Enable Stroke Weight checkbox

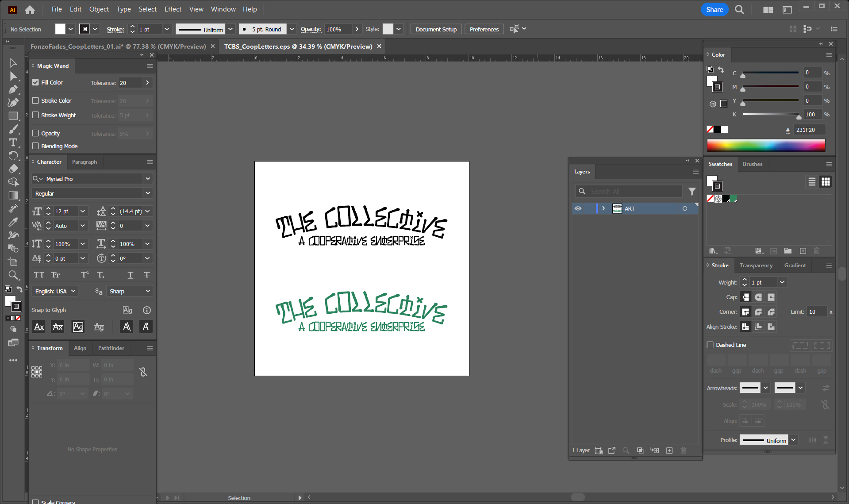36,115
